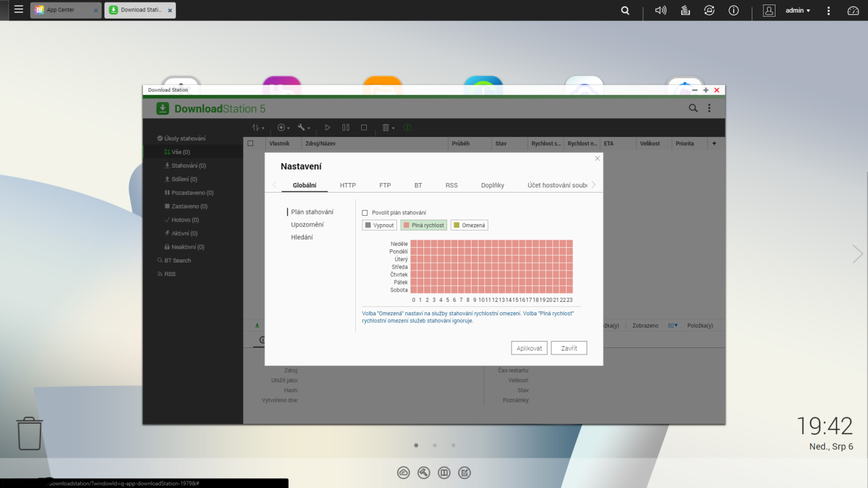Viewport: 868px width, 488px height.
Task: Show Stahování (0) tasks in sidebar
Action: coord(184,166)
